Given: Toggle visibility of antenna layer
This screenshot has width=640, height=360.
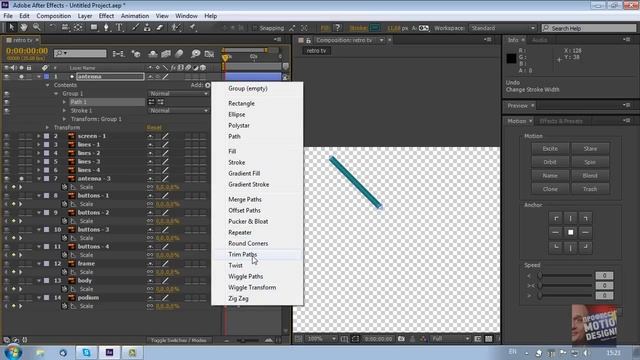Looking at the screenshot, I should (7, 77).
